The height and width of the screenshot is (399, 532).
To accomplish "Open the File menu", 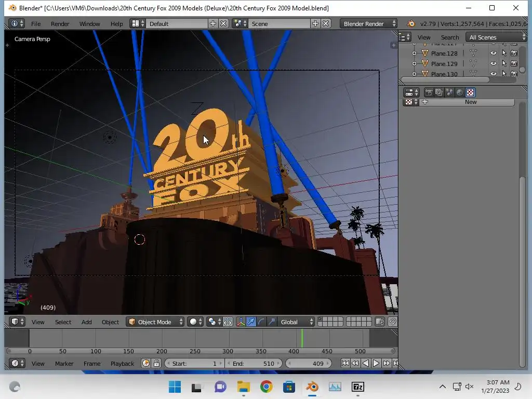I will [36, 24].
